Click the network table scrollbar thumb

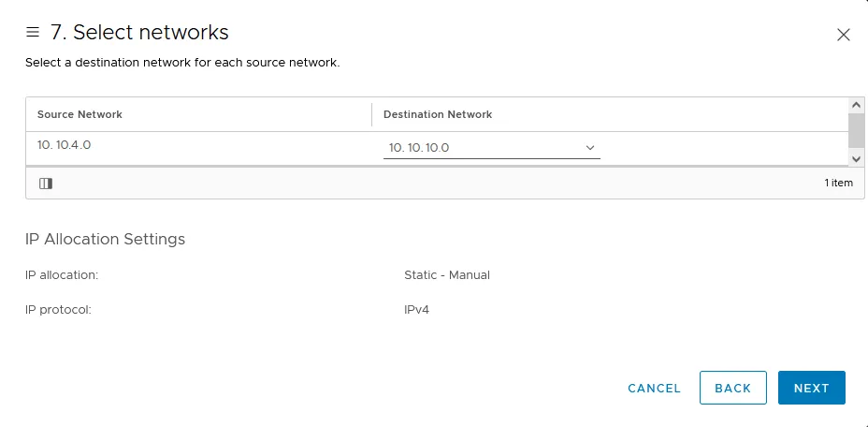[x=856, y=129]
